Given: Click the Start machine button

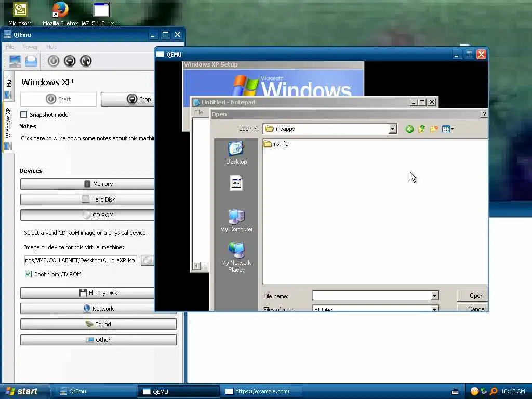Looking at the screenshot, I should coord(58,99).
